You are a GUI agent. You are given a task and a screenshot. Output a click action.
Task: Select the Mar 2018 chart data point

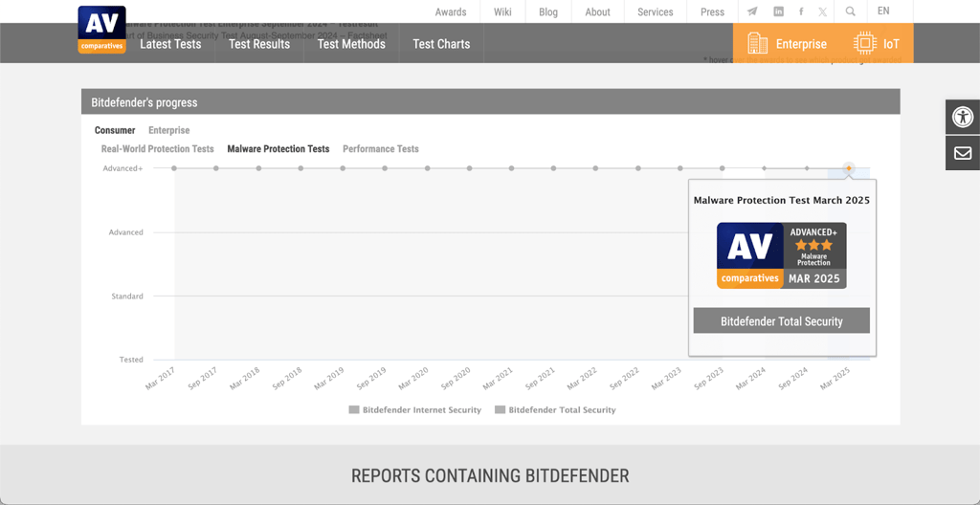258,168
